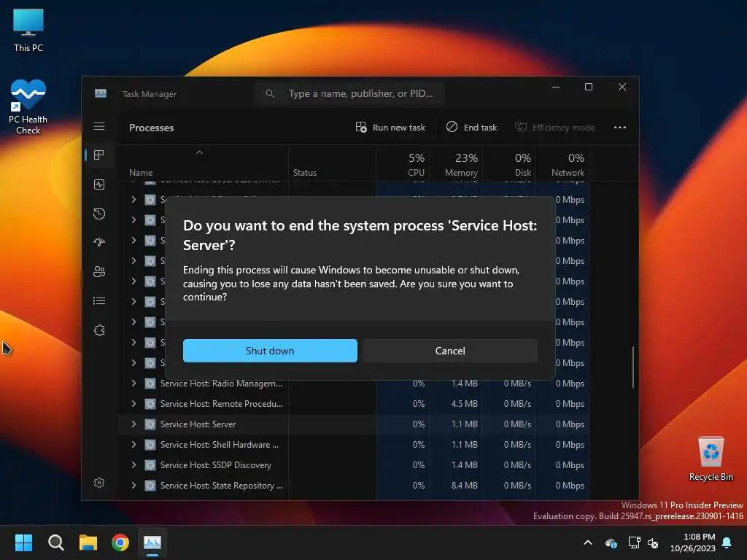Click the network status tray icon
Screen dimensions: 747x560
[x=634, y=542]
